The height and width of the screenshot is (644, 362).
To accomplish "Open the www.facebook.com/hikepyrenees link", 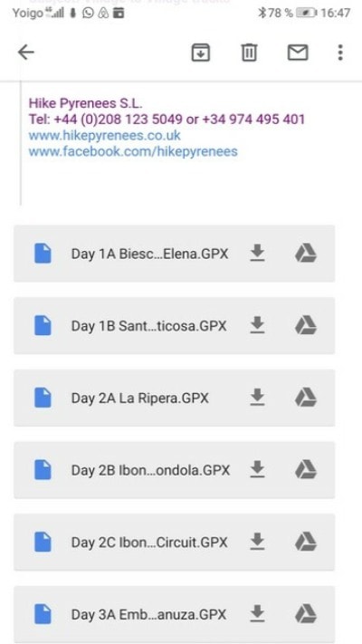I will pyautogui.click(x=133, y=151).
